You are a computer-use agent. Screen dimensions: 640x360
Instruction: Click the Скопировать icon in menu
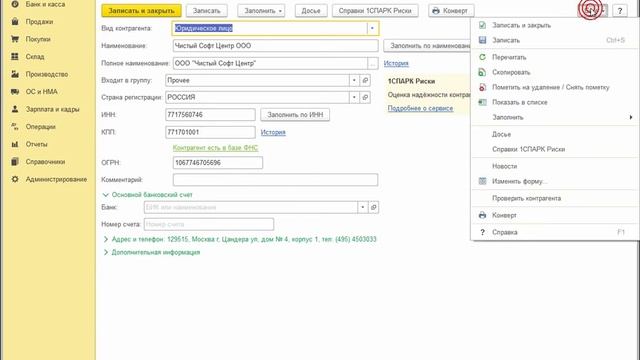click(482, 73)
